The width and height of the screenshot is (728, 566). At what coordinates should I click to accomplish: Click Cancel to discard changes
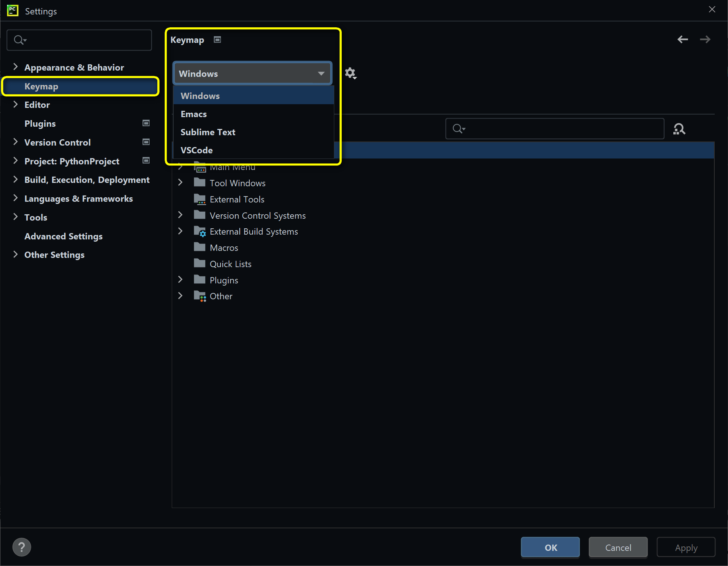tap(618, 546)
